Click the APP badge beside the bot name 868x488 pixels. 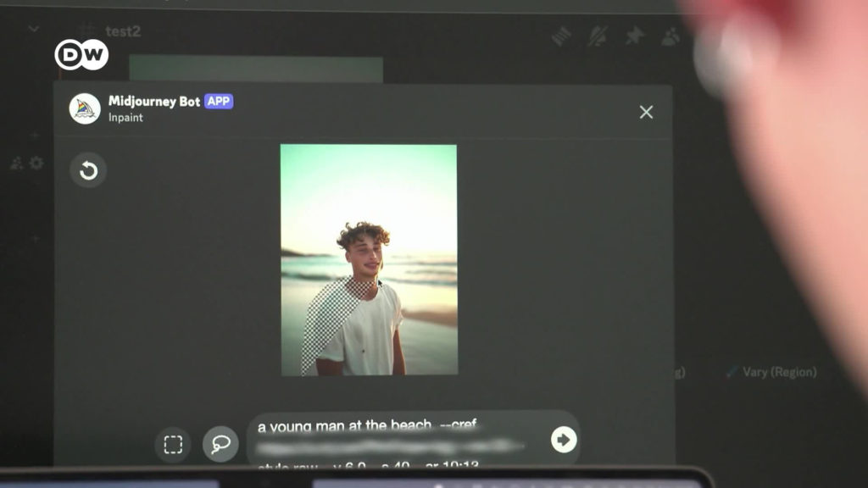click(219, 102)
